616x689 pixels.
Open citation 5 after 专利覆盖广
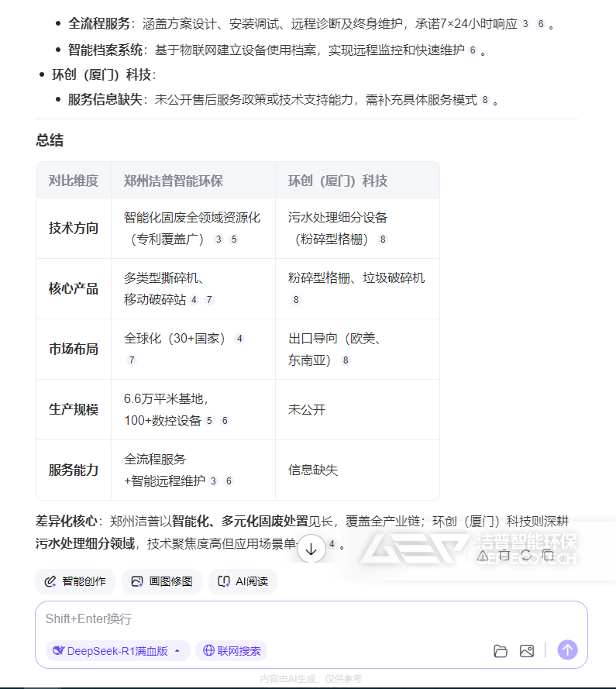pyautogui.click(x=234, y=239)
